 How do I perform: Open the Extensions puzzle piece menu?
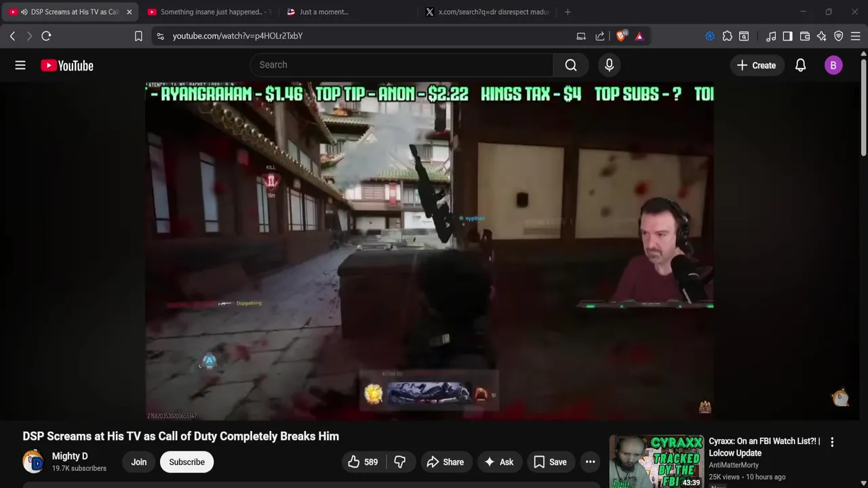727,36
